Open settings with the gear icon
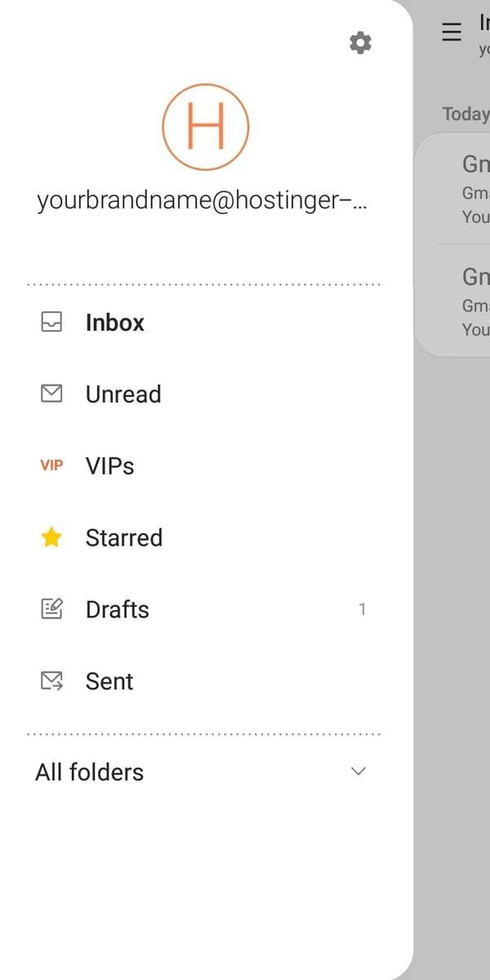Screen dimensions: 490x980 pyautogui.click(x=360, y=43)
